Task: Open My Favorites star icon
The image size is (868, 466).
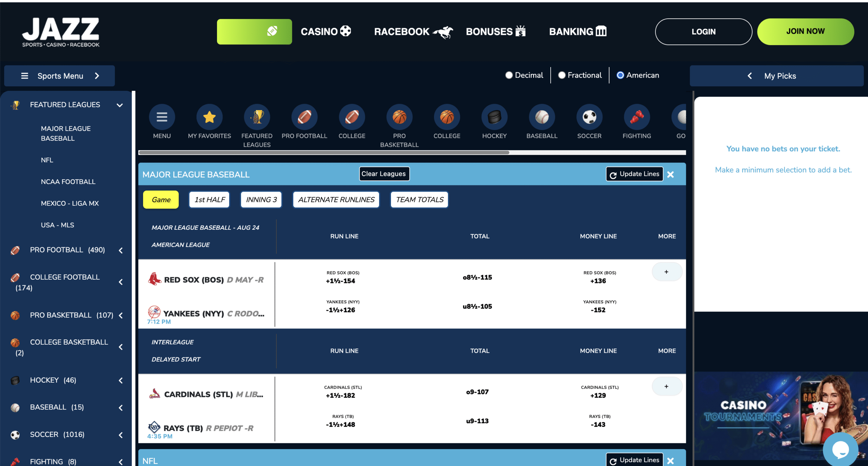Action: point(209,117)
